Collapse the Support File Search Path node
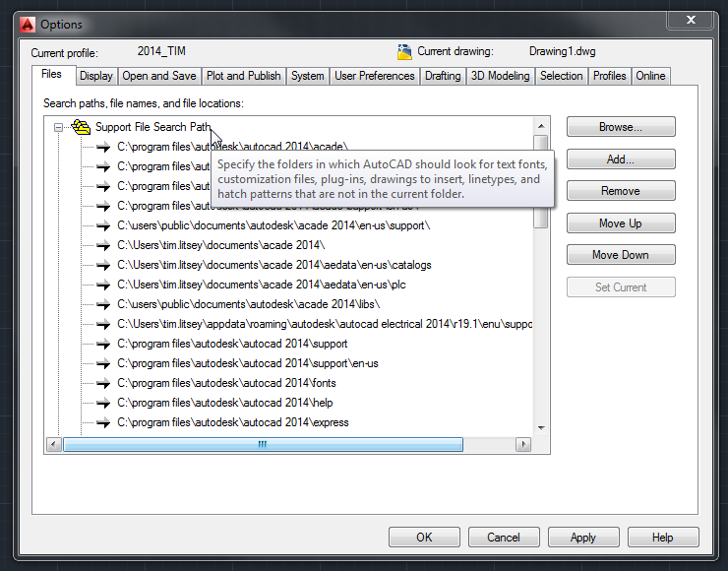728x571 pixels. pyautogui.click(x=58, y=127)
